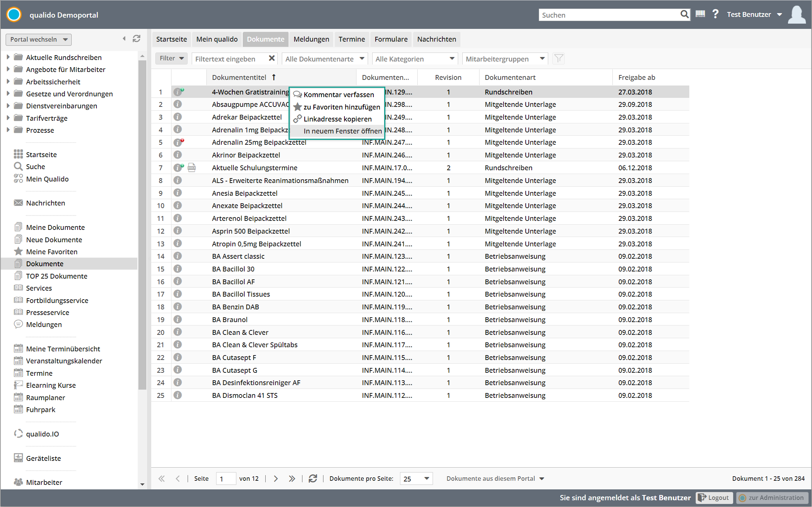Click the barcode scanner icon in header

tap(700, 15)
